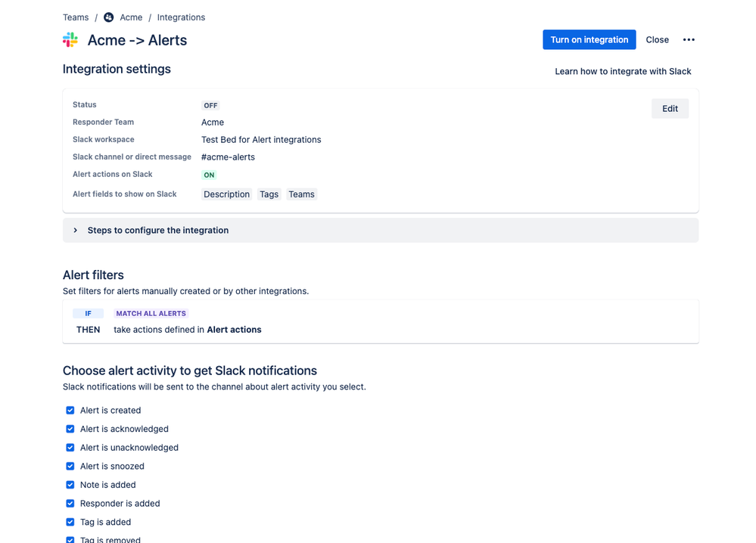This screenshot has width=756, height=543.
Task: Click the Slack logo icon beside the title
Action: (70, 40)
